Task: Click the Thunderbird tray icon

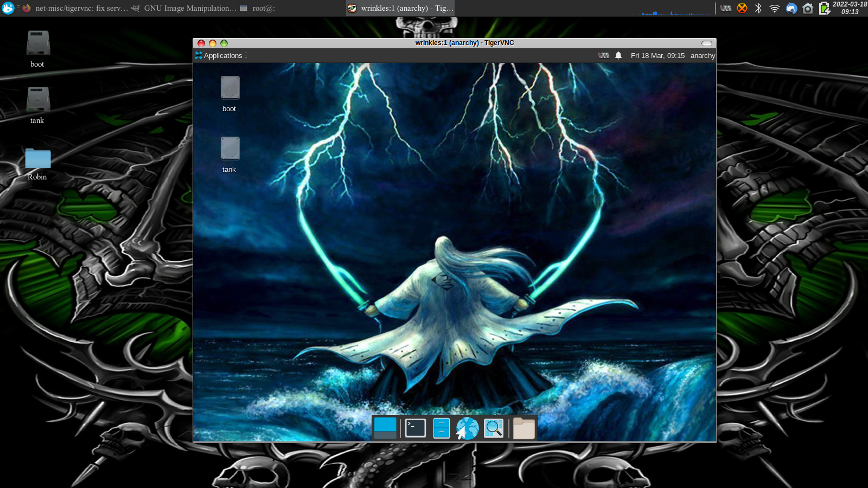Action: point(792,8)
